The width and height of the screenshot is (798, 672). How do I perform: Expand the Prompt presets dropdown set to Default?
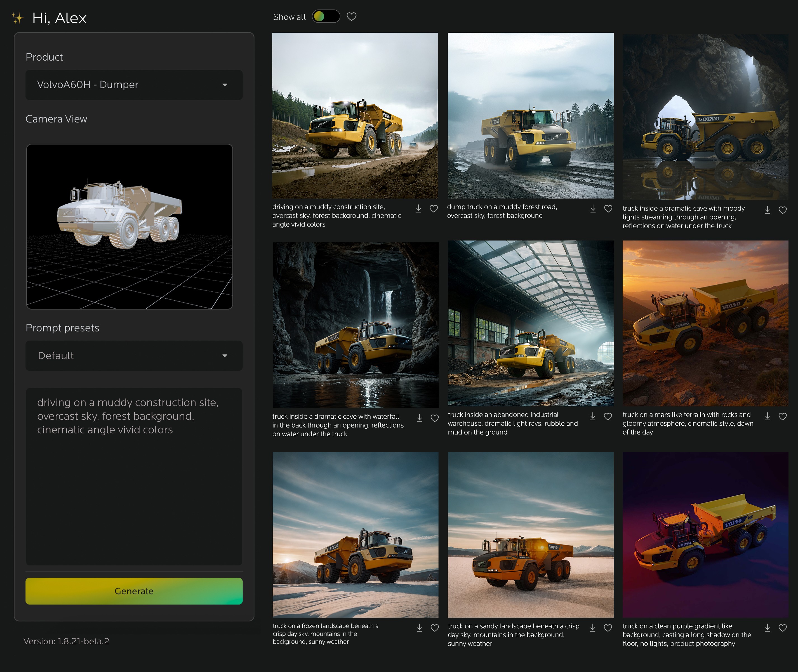tap(134, 355)
